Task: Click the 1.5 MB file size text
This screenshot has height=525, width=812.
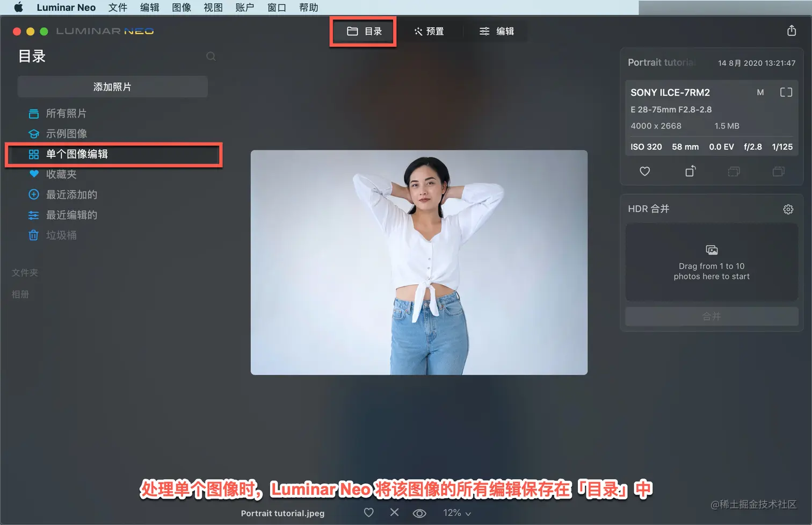Action: pos(727,126)
